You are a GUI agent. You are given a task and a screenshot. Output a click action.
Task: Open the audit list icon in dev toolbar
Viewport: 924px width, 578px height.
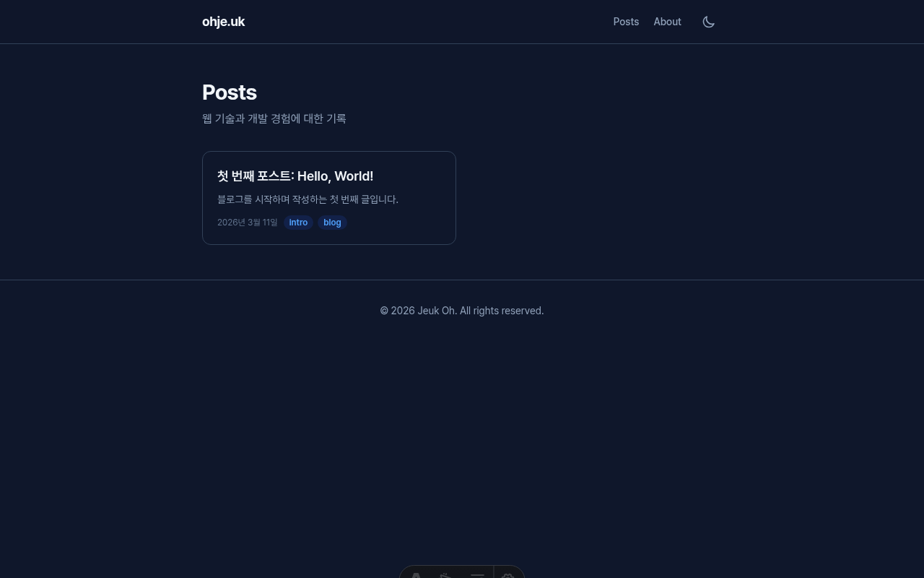click(477, 575)
